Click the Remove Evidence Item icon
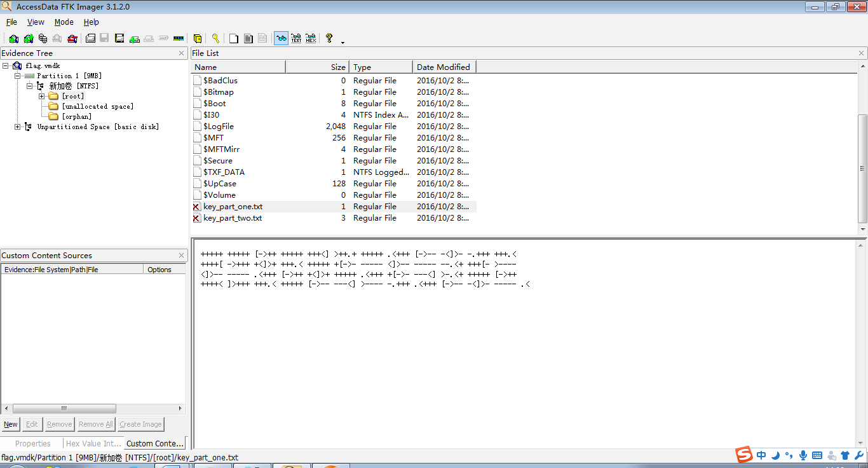 (58, 38)
